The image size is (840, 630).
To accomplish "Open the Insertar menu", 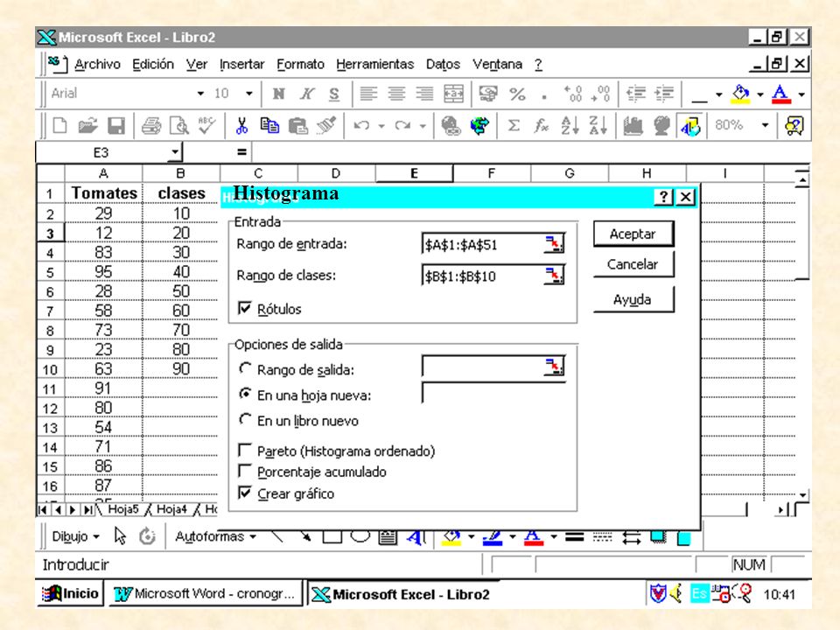I will pyautogui.click(x=242, y=64).
